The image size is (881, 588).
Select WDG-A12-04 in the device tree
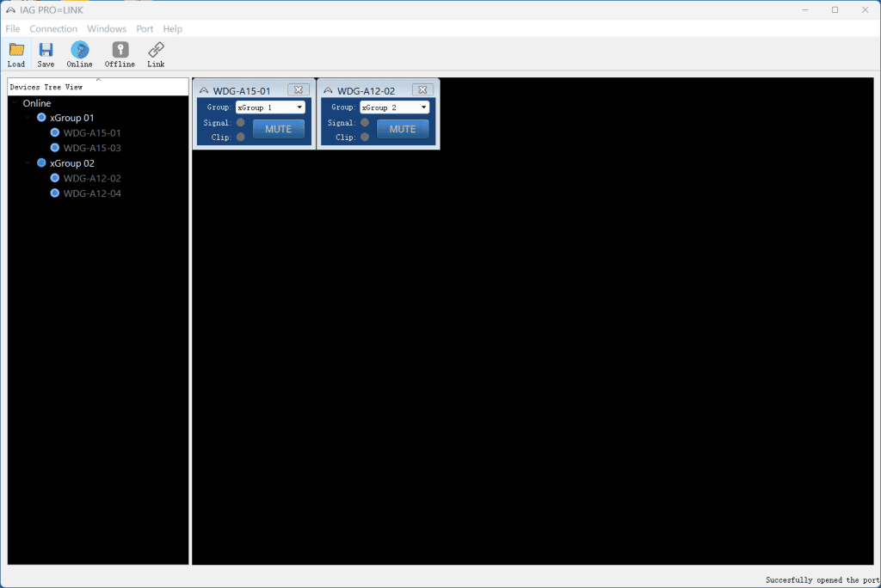[92, 193]
